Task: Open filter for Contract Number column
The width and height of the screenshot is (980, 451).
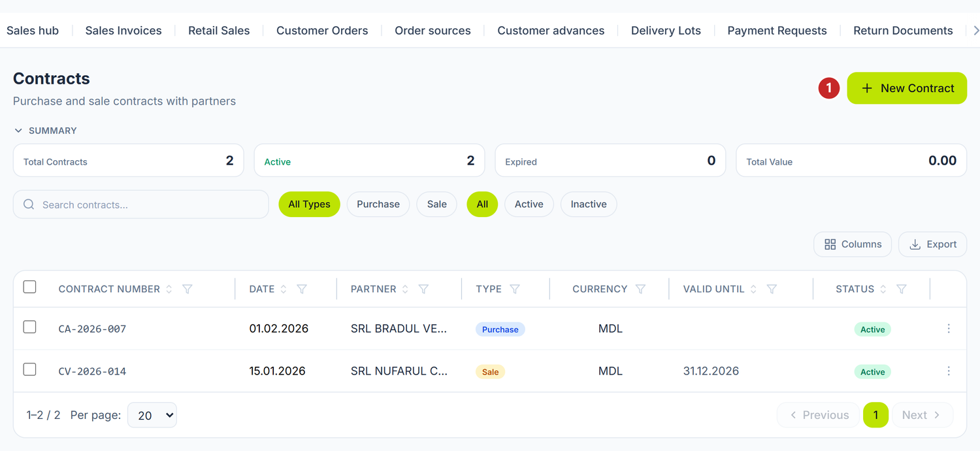Action: tap(188, 289)
